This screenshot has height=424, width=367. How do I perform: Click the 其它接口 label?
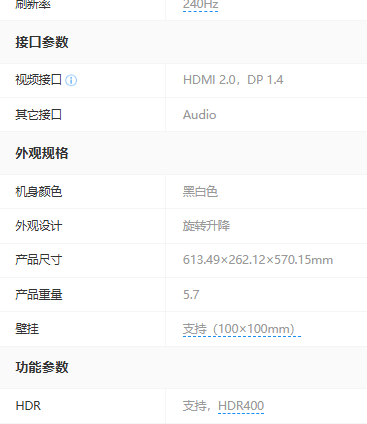39,115
